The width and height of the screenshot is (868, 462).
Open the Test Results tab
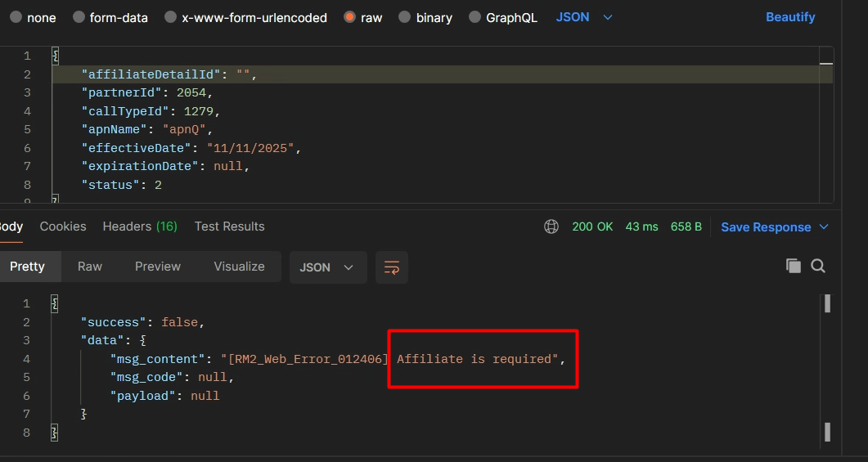pyautogui.click(x=229, y=227)
